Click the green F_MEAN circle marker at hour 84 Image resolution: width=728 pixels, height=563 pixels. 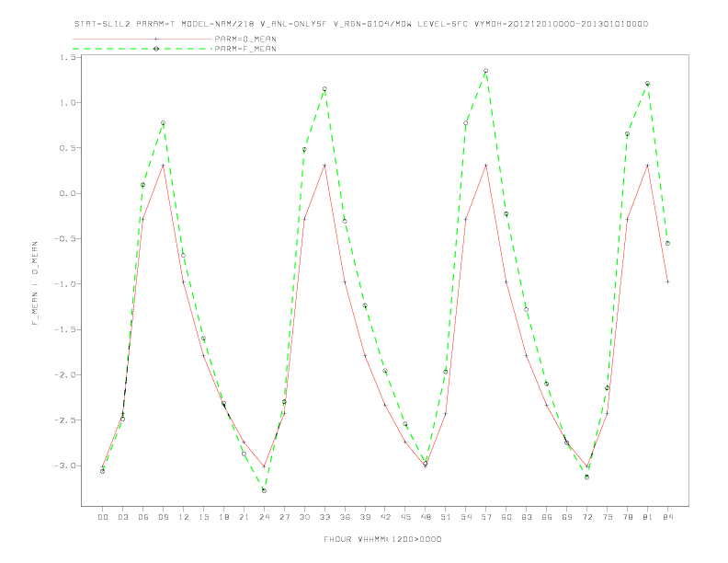coord(667,244)
